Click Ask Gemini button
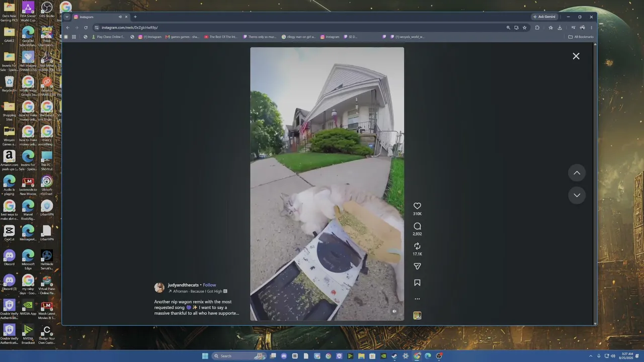This screenshot has height=362, width=644. click(x=545, y=17)
